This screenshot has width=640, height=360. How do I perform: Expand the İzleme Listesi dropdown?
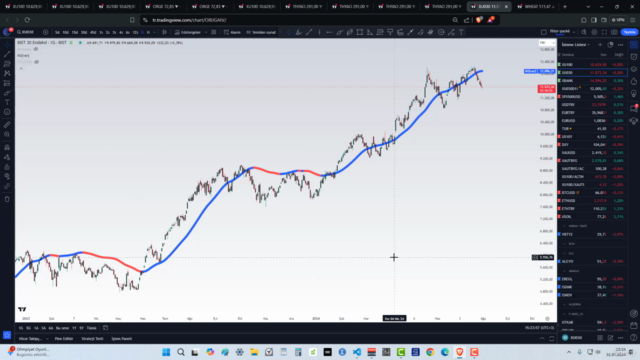[x=576, y=44]
